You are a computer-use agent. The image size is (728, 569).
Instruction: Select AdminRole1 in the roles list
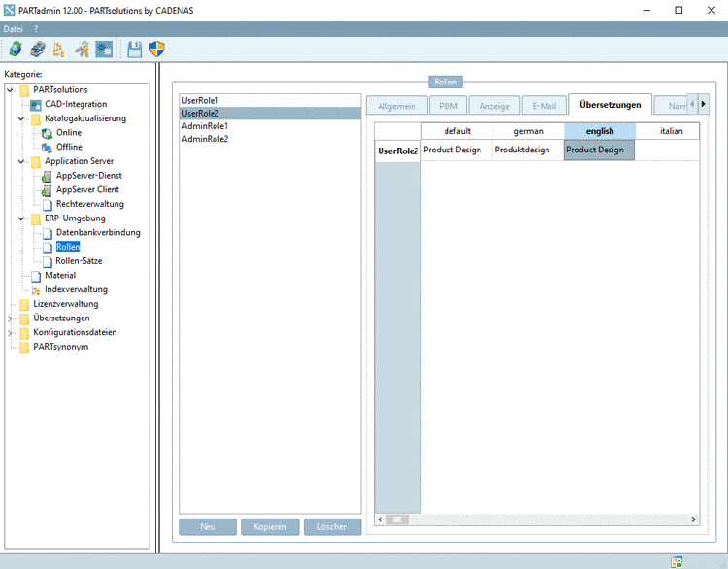pos(270,126)
